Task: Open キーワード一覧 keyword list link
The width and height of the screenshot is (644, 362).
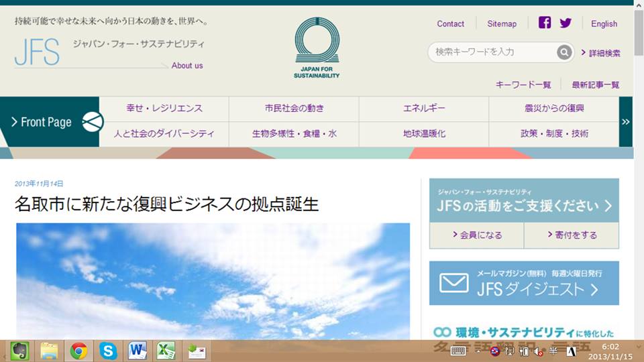Action: click(x=523, y=85)
